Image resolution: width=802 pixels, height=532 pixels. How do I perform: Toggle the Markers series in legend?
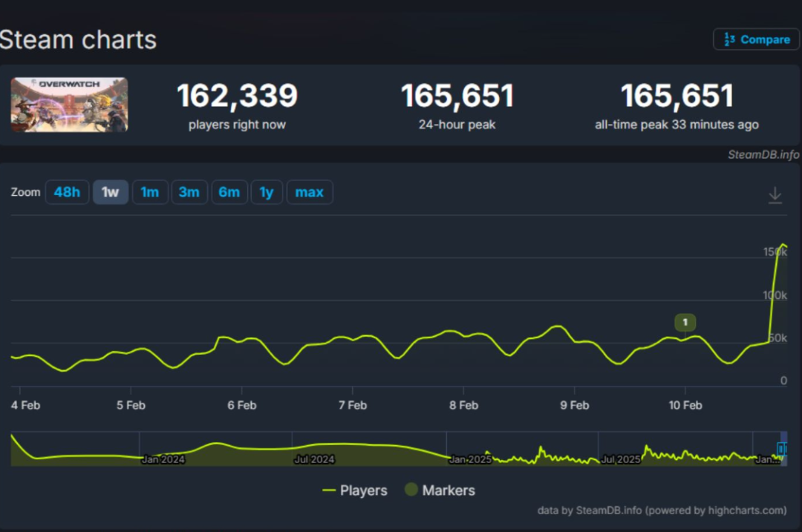pyautogui.click(x=440, y=490)
